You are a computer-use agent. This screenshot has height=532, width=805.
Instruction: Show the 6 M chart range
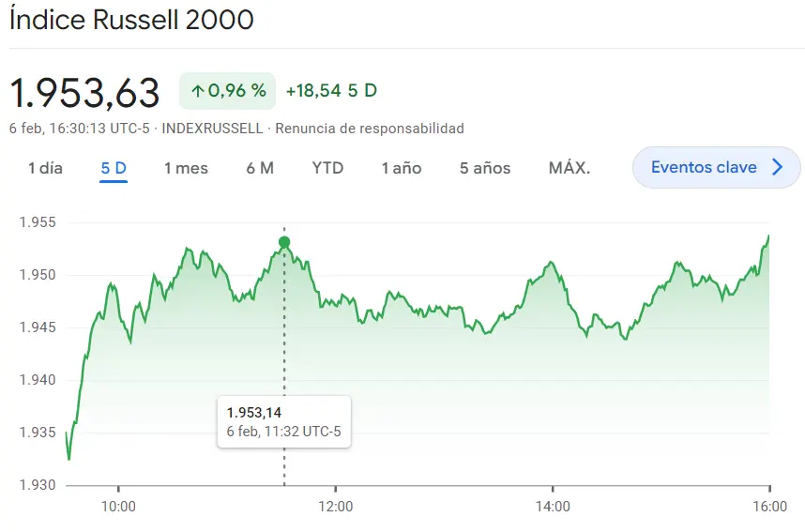[260, 168]
